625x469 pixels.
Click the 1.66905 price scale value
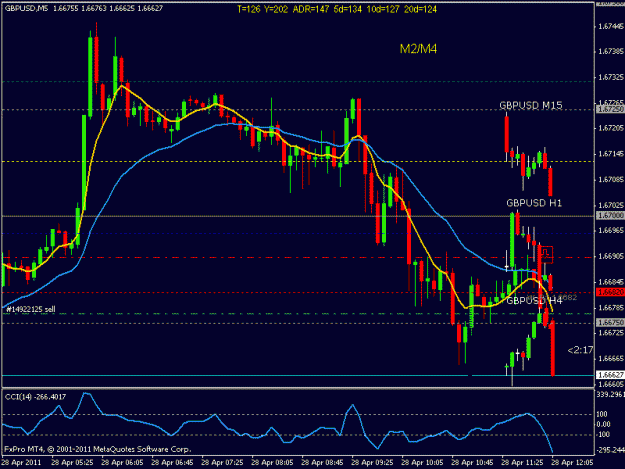pos(611,256)
